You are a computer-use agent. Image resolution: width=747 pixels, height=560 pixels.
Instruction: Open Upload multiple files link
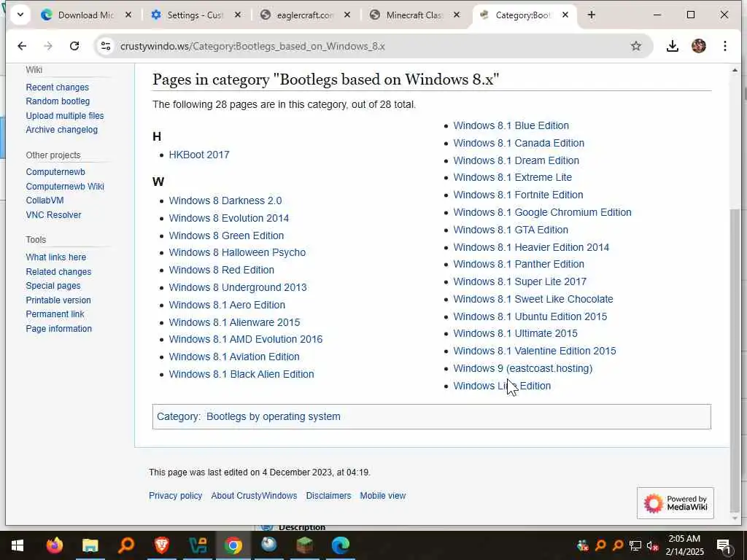65,116
